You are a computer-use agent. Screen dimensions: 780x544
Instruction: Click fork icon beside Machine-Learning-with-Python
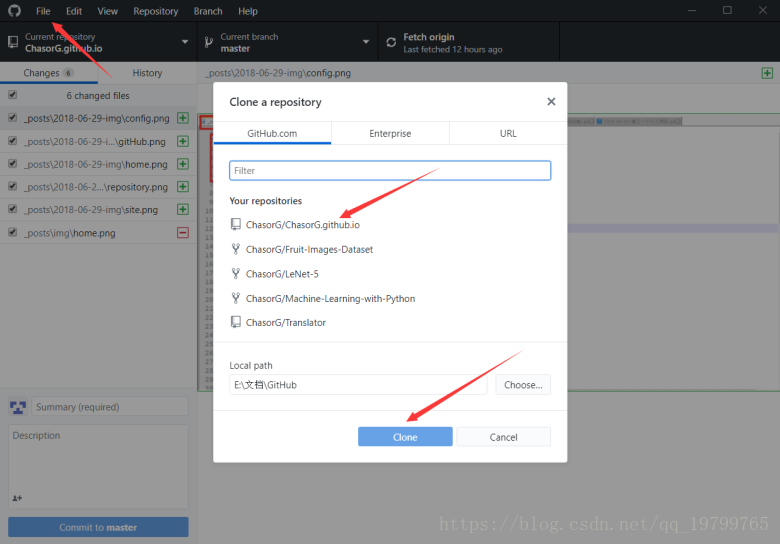(x=236, y=298)
